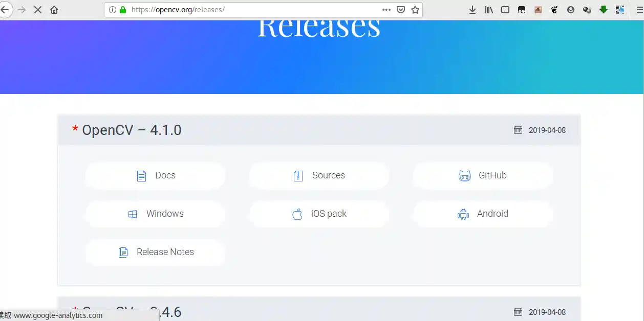The height and width of the screenshot is (321, 644).
Task: Click the calendar icon in the second release header
Action: (x=518, y=312)
